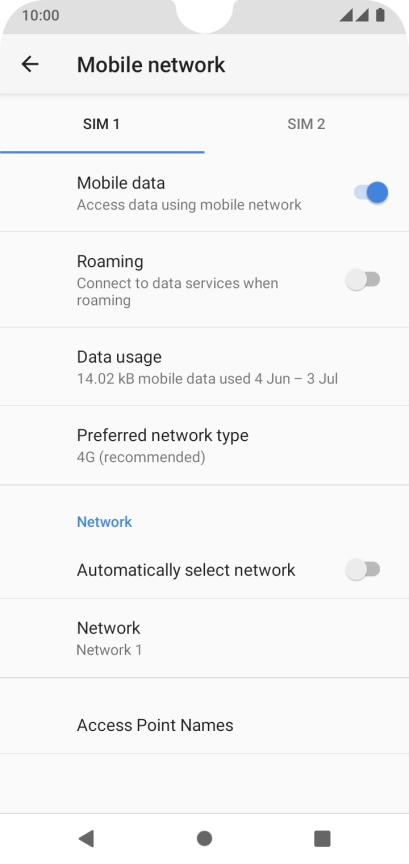Turn off the Mobile data switch
The width and height of the screenshot is (409, 864).
click(x=371, y=192)
